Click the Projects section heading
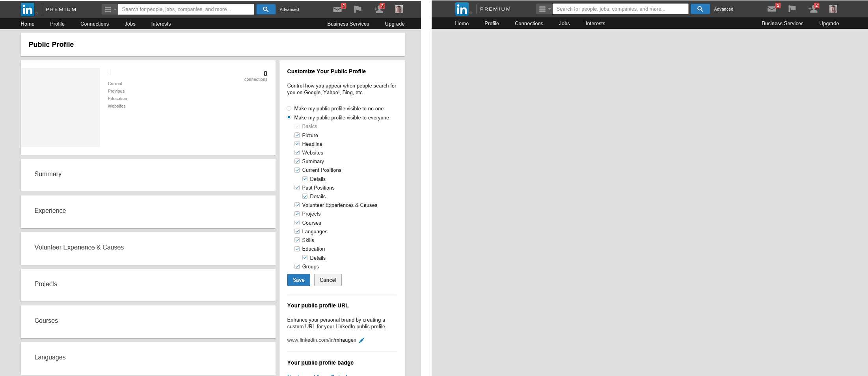868x376 pixels. click(x=46, y=284)
